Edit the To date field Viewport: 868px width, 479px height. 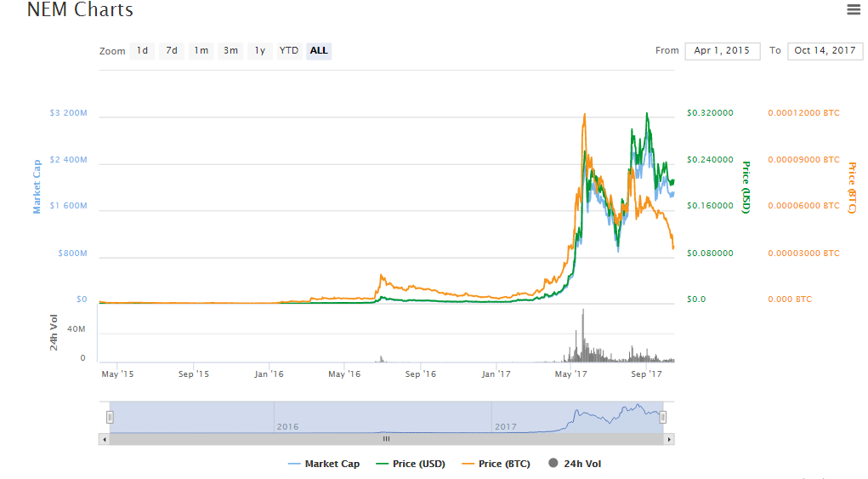point(825,51)
